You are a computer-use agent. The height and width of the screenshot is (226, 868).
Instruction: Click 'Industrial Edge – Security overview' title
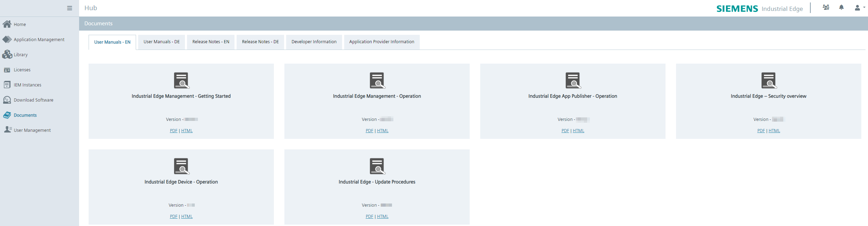click(769, 96)
